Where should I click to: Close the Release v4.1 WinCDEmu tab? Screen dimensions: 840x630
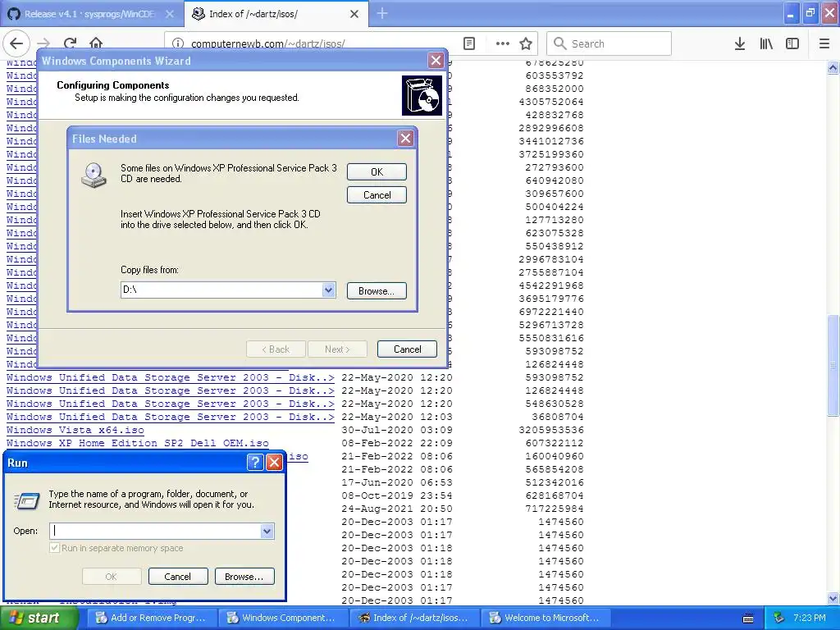[x=169, y=14]
